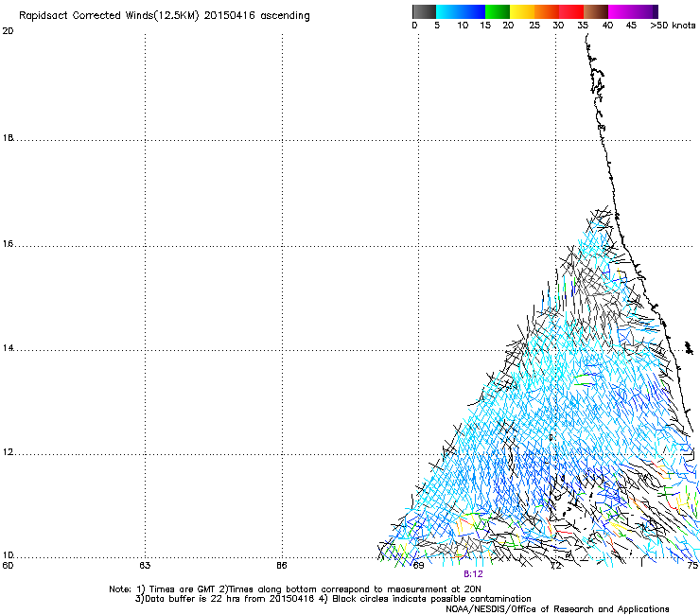Click the cyan-blue 5–15 knots legend swatch
The image size is (700, 615).
click(461, 11)
